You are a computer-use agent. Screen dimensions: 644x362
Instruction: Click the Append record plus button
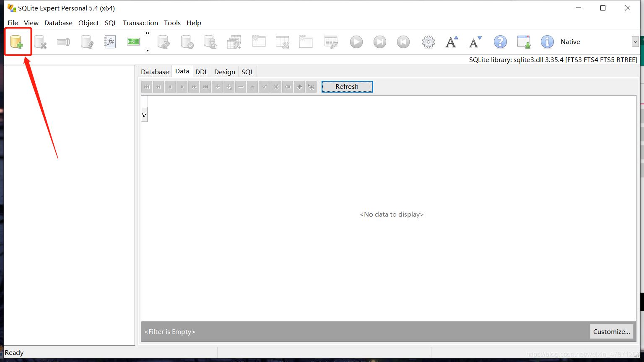[x=229, y=87]
